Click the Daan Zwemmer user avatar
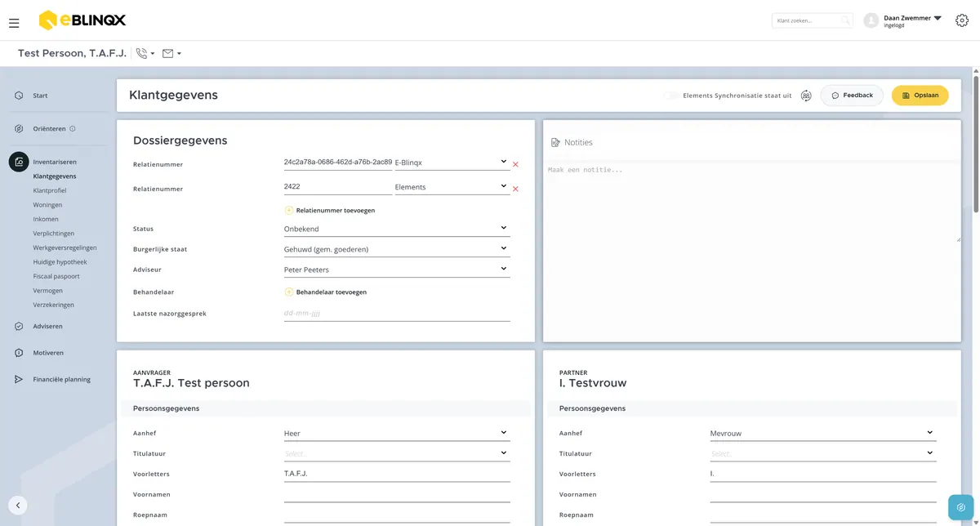The image size is (980, 526). pyautogui.click(x=871, y=20)
